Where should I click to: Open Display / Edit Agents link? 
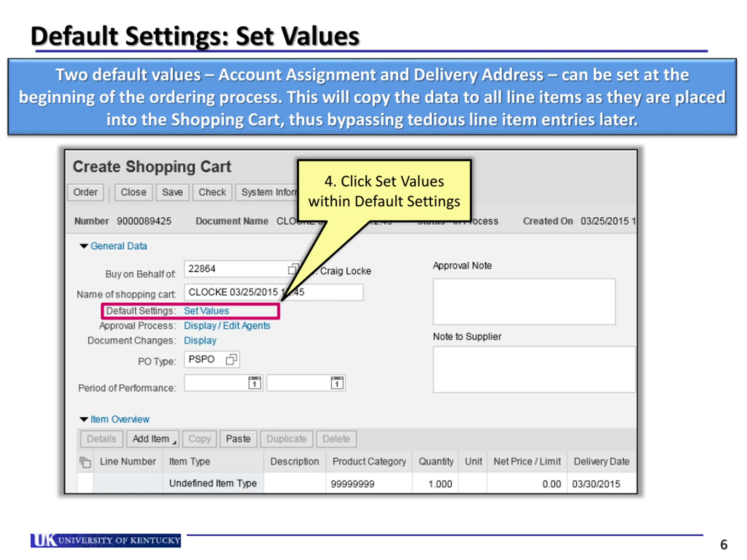[227, 326]
